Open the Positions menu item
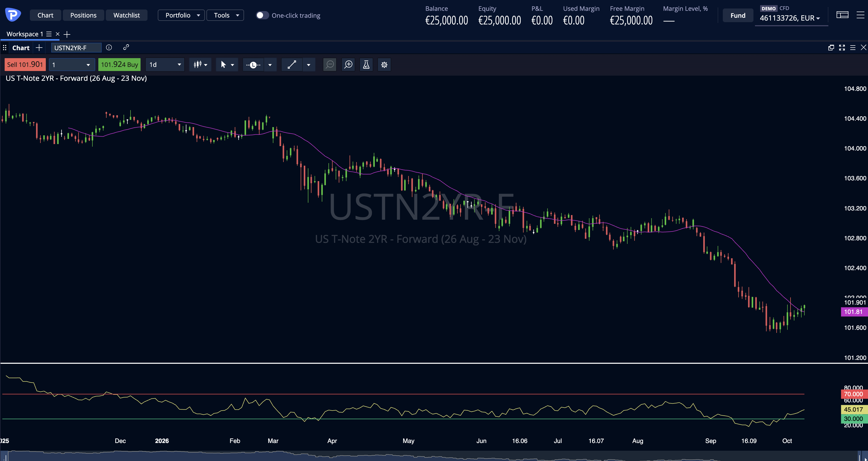868x461 pixels. pos(83,15)
